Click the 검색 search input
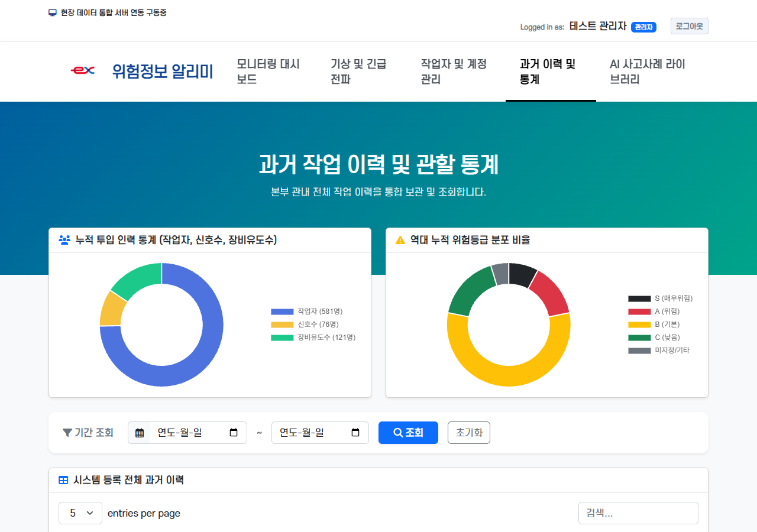The height and width of the screenshot is (532, 757). pyautogui.click(x=638, y=513)
